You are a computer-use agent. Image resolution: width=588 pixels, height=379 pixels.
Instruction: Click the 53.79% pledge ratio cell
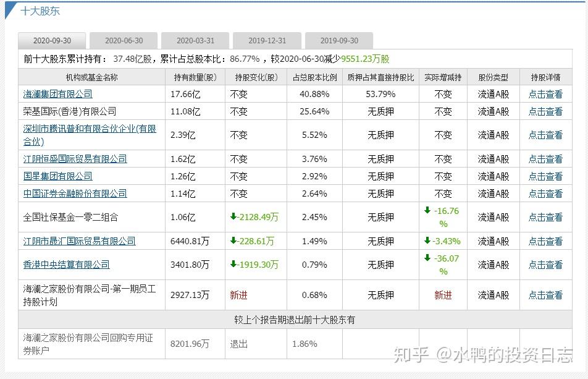pyautogui.click(x=380, y=94)
